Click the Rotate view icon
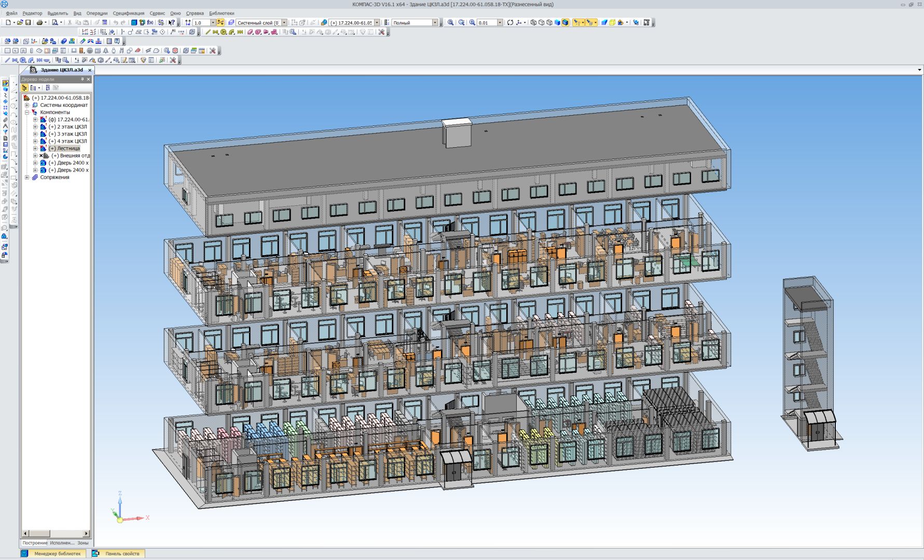 (x=510, y=23)
